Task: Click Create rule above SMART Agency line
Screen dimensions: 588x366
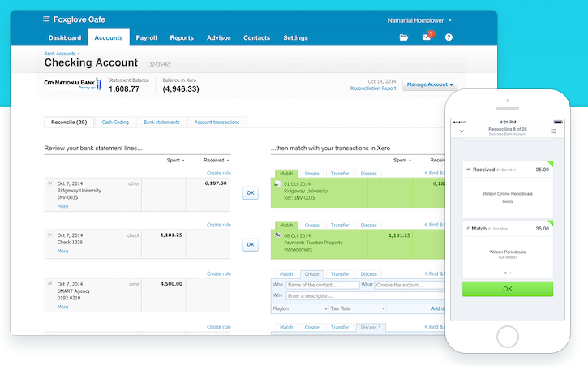Action: pyautogui.click(x=219, y=273)
